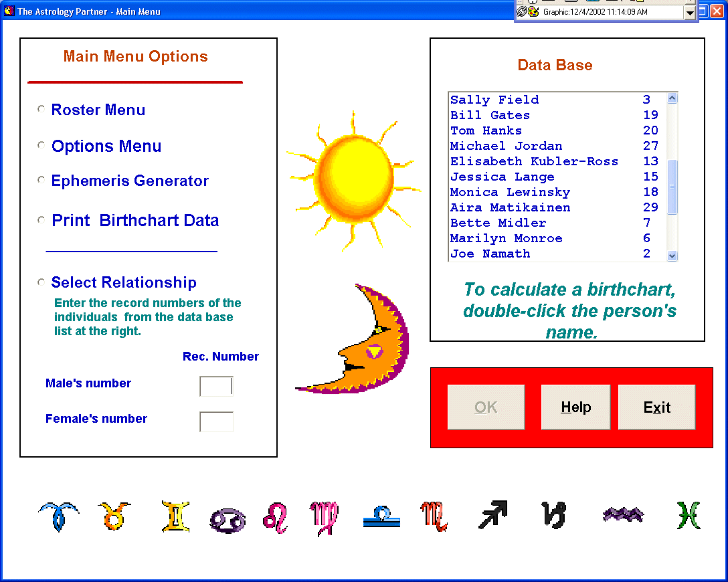Click database list scroll down arrow
The image size is (728, 582).
672,256
